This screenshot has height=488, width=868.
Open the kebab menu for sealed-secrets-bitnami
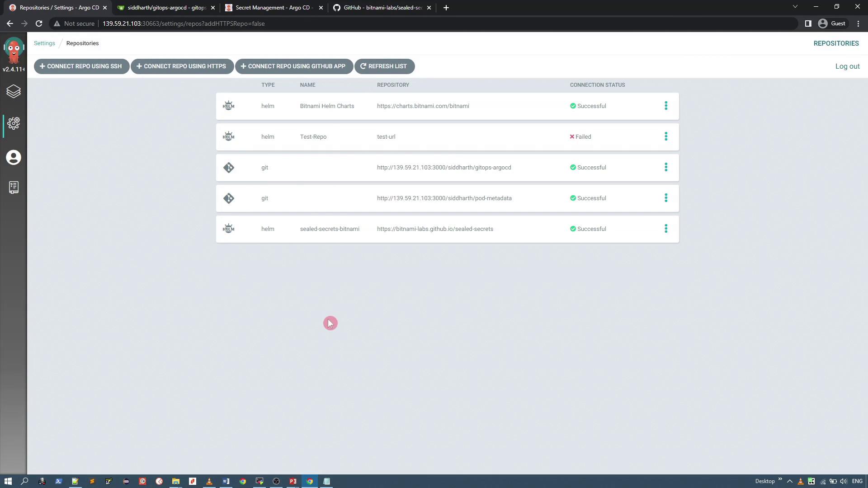coord(666,229)
